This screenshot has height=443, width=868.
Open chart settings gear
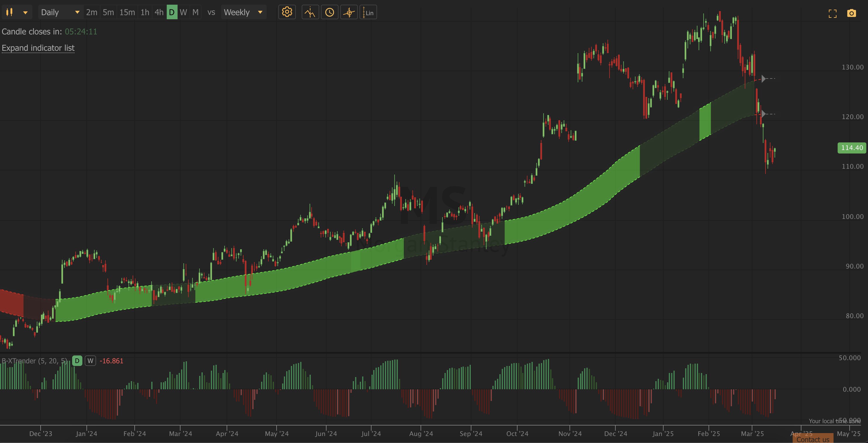point(287,13)
